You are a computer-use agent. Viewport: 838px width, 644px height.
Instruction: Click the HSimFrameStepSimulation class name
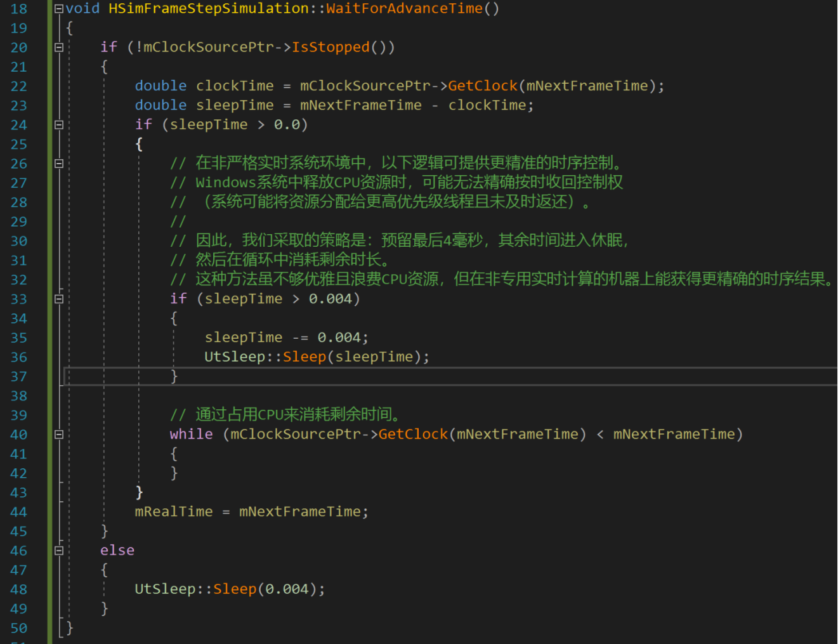point(208,9)
